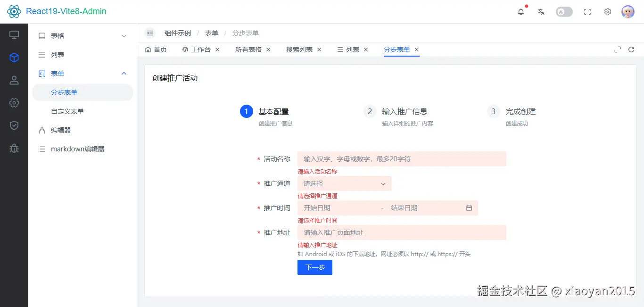
Task: Open the user avatar menu
Action: [628, 12]
